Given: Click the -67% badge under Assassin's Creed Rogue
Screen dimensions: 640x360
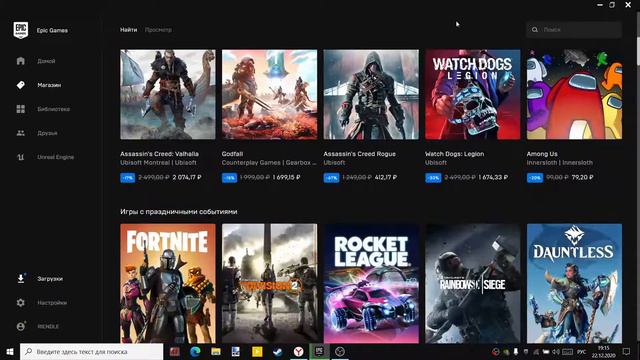Looking at the screenshot, I should tap(331, 178).
